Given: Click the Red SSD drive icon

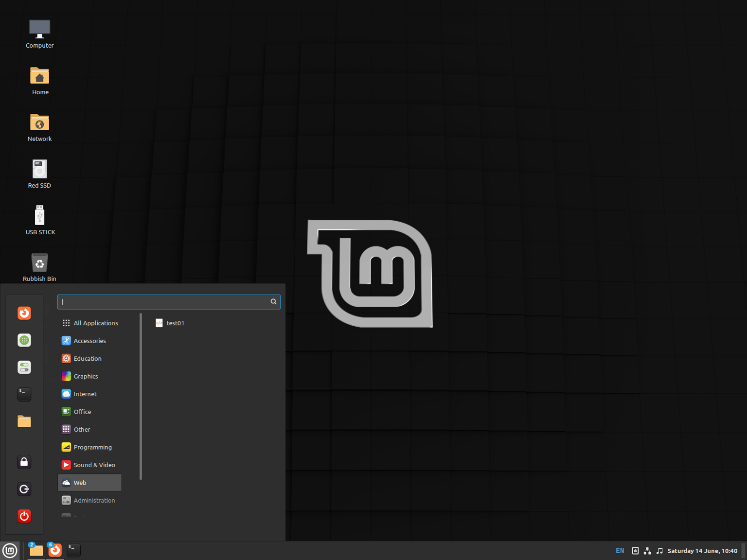Looking at the screenshot, I should coord(39,174).
